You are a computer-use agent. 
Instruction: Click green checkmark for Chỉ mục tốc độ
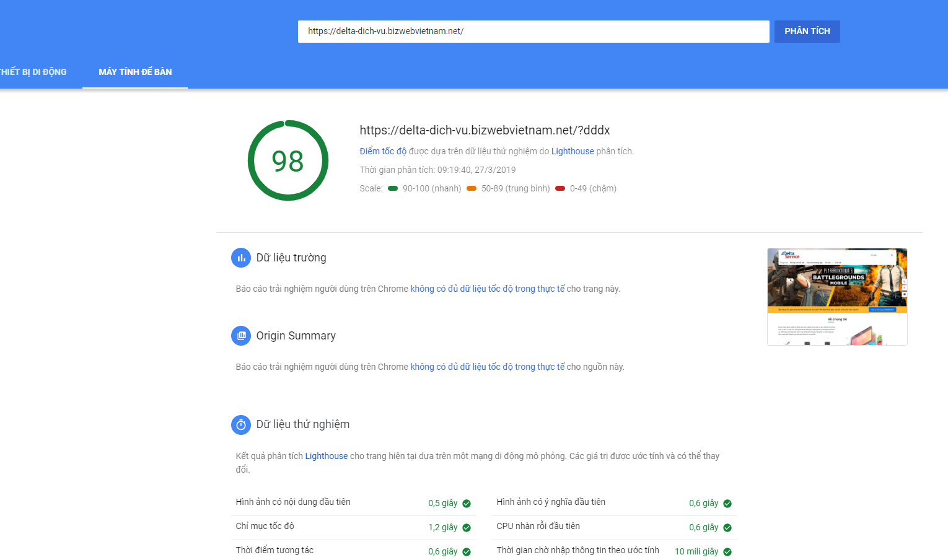[x=467, y=528]
